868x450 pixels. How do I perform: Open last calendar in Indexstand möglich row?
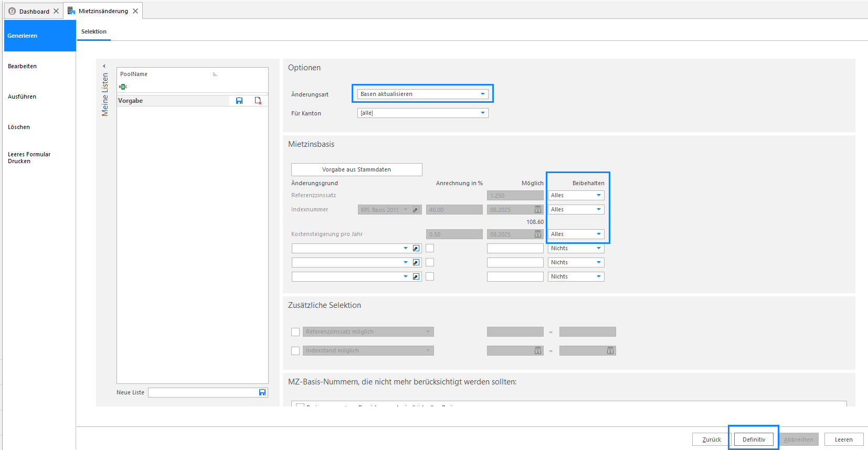point(610,350)
